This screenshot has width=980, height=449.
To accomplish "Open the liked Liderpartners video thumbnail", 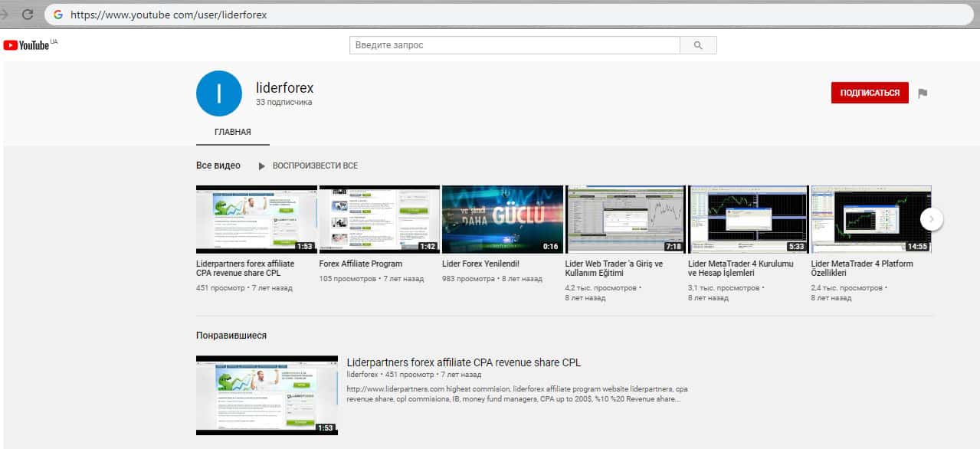I will click(267, 395).
